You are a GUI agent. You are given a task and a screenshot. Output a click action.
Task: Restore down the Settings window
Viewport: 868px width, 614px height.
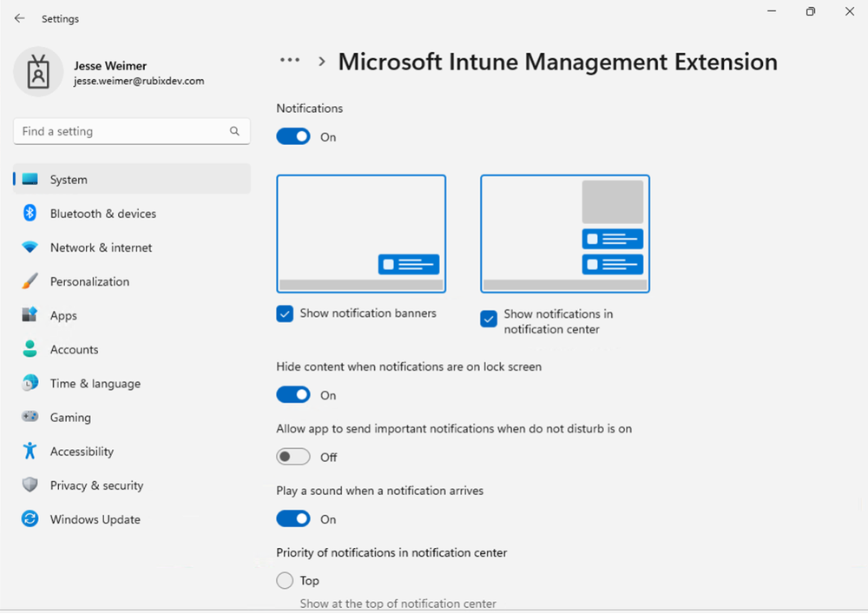tap(811, 11)
